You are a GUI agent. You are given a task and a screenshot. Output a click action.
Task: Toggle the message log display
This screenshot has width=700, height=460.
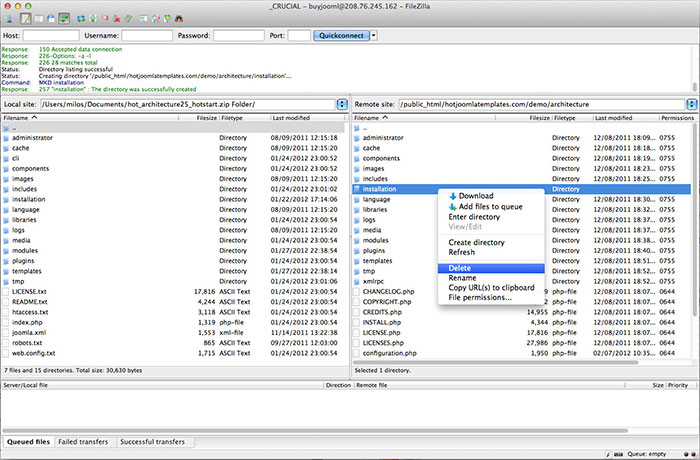(x=25, y=19)
